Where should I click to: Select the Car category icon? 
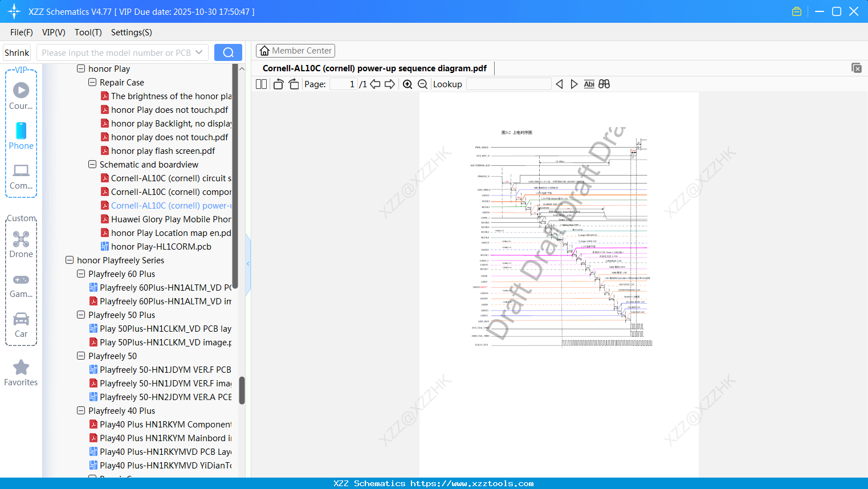click(x=21, y=325)
